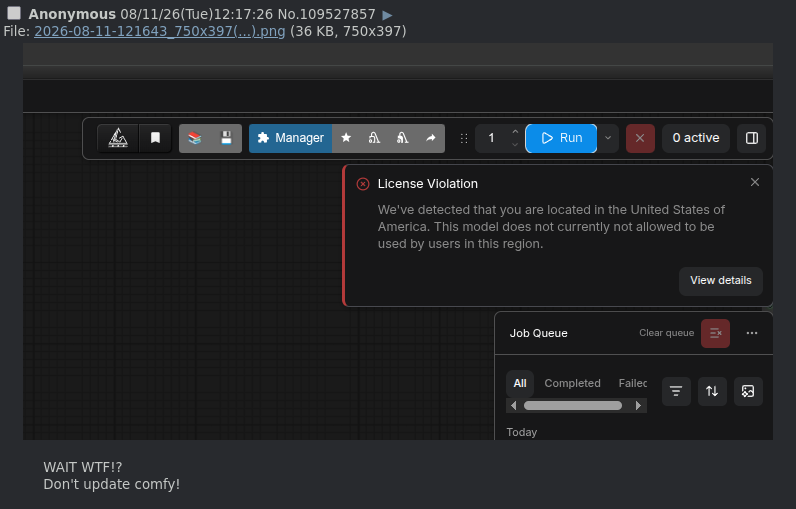The width and height of the screenshot is (796, 509).
Task: Run the workflow with Run button
Action: [561, 138]
